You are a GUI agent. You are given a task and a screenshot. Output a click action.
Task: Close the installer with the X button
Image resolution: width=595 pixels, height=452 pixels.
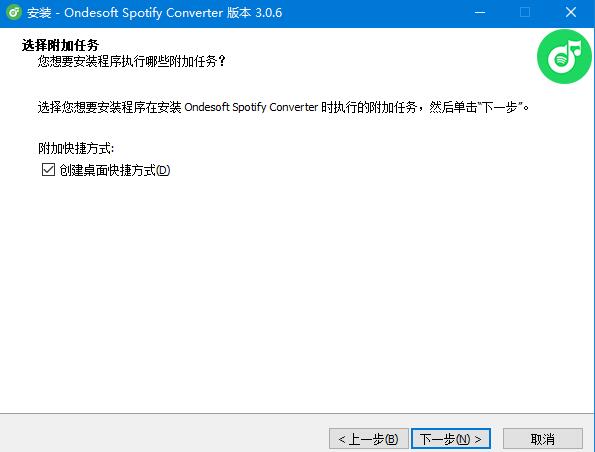tap(571, 13)
